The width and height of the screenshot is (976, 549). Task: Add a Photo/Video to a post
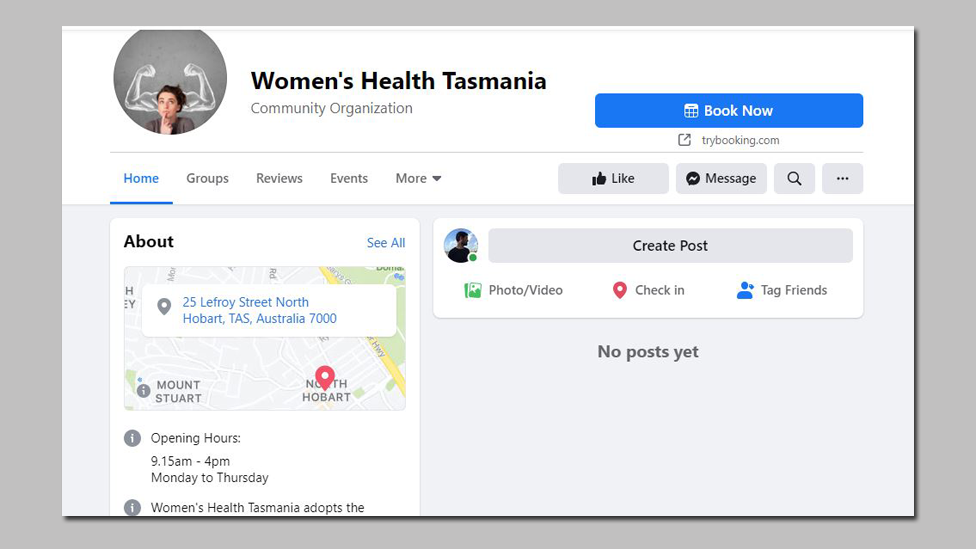coord(514,290)
